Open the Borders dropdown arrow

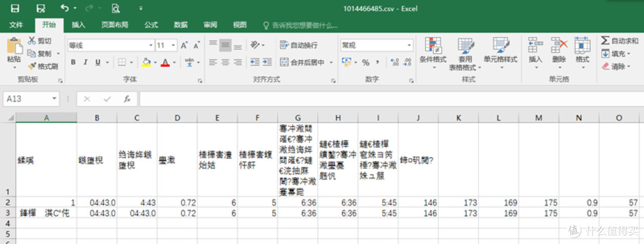pyautogui.click(x=131, y=62)
